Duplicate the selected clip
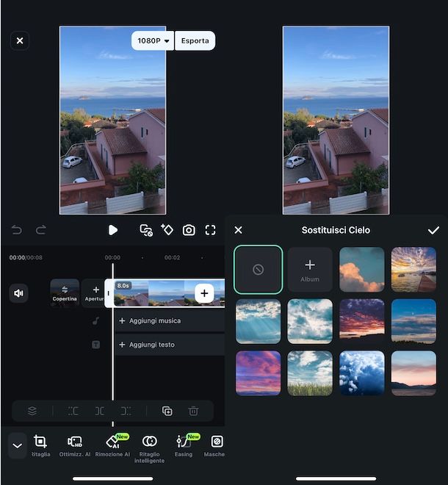The width and height of the screenshot is (448, 485). 167,411
